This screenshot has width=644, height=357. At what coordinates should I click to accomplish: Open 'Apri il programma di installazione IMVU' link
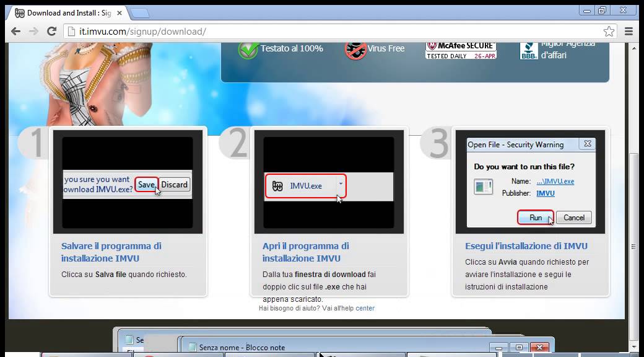[306, 252]
